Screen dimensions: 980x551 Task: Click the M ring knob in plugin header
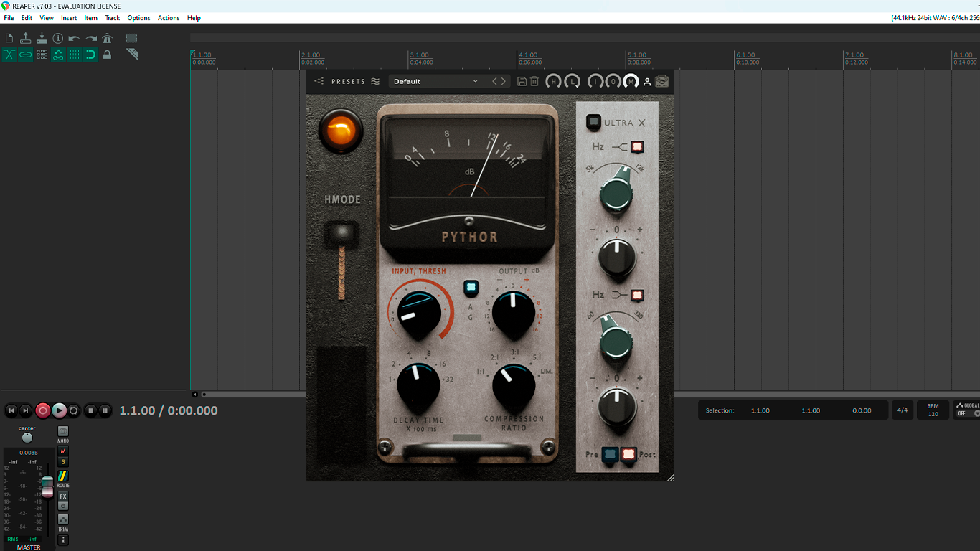click(631, 82)
